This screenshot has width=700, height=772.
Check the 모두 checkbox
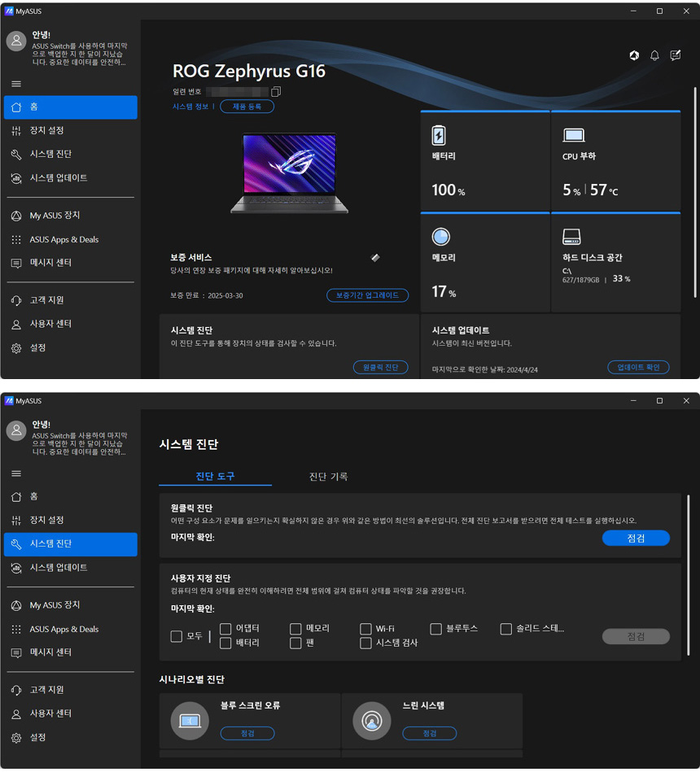(177, 636)
